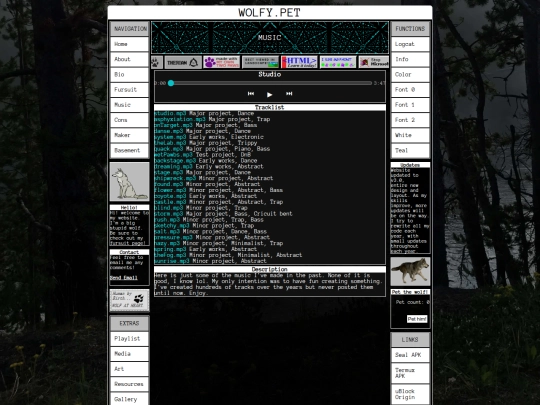Open the Fursuit page
The width and height of the screenshot is (540, 405).
129,90
